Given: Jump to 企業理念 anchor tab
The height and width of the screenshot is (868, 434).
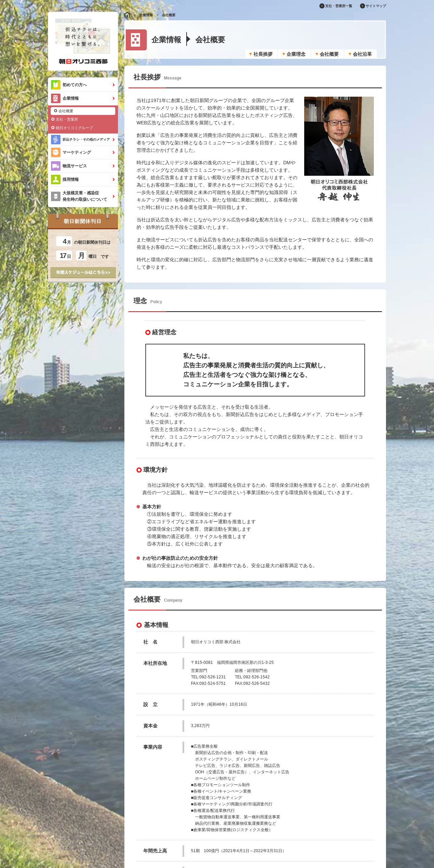Looking at the screenshot, I should tap(294, 54).
